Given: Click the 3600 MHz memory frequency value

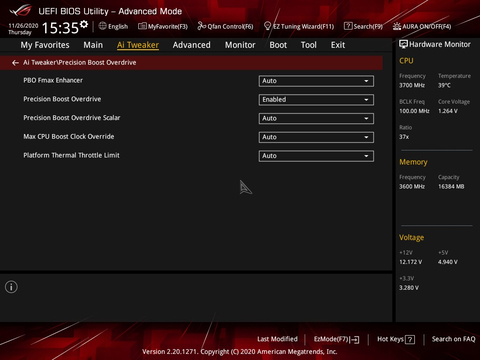Looking at the screenshot, I should [x=412, y=187].
